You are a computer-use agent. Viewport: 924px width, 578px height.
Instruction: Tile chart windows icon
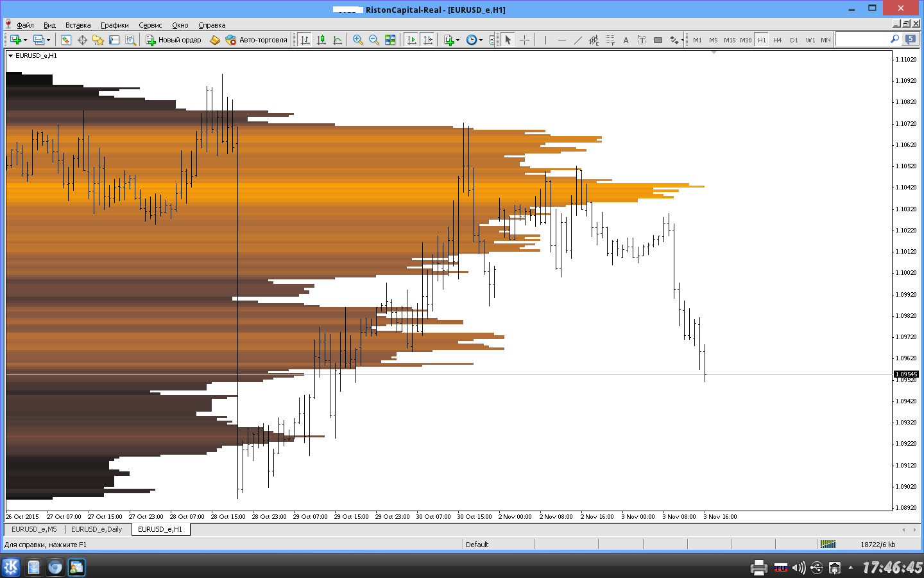(x=390, y=40)
